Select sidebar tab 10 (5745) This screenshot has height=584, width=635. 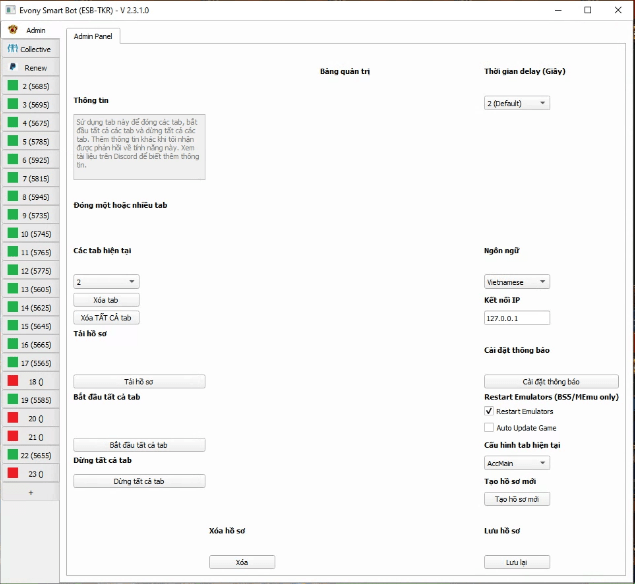30,233
